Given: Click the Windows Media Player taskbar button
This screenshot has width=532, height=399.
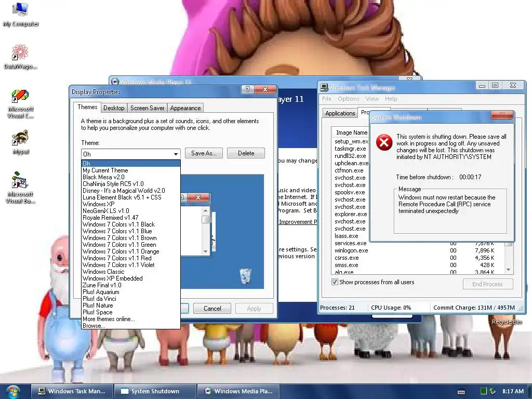Looking at the screenshot, I should [x=238, y=391].
